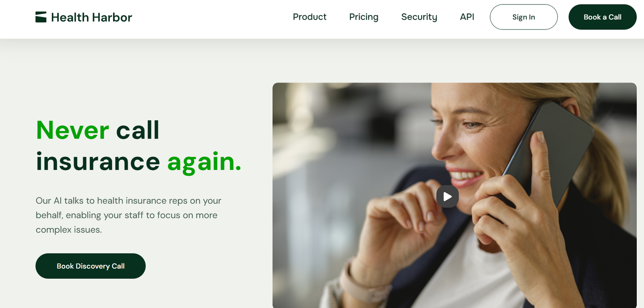The image size is (644, 308).
Task: Select API in the navigation bar
Action: click(x=467, y=17)
